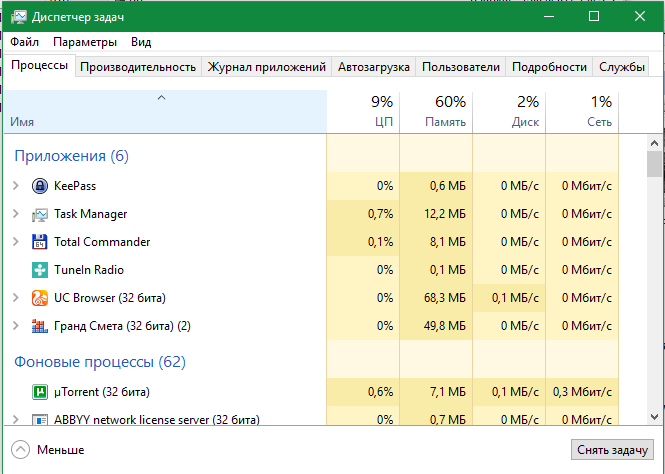Click the KeePass lock icon
Screen dimensions: 665x474
[40, 186]
